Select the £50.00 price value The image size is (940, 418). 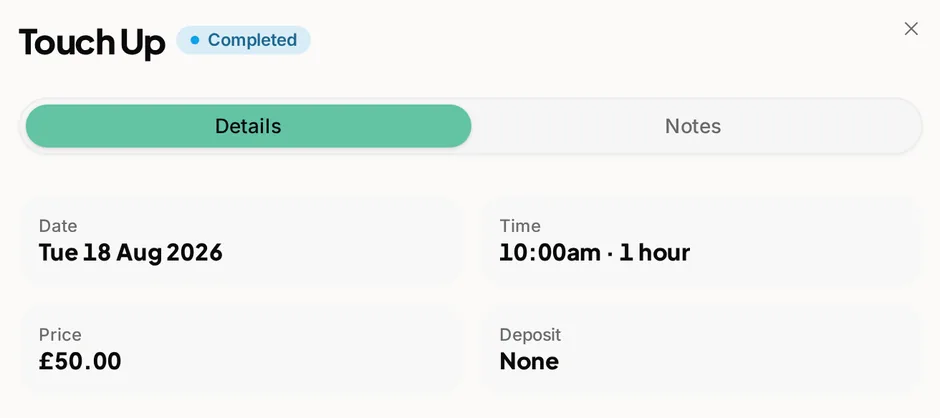click(x=80, y=361)
